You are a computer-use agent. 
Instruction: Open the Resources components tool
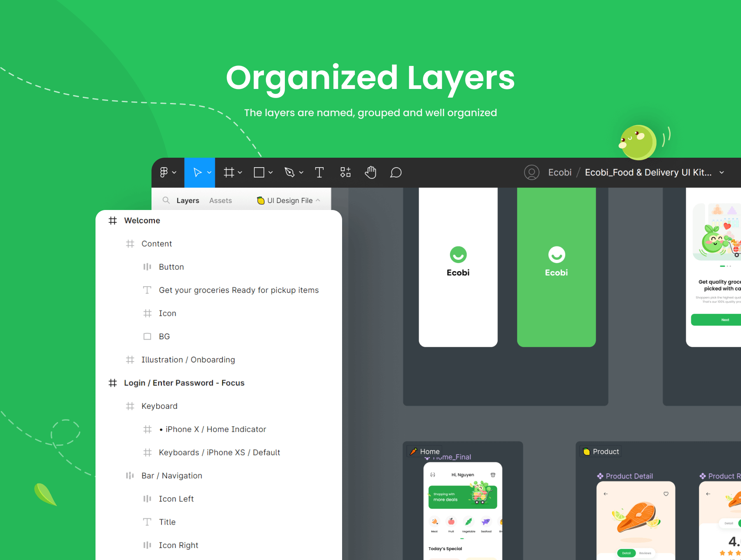tap(345, 173)
